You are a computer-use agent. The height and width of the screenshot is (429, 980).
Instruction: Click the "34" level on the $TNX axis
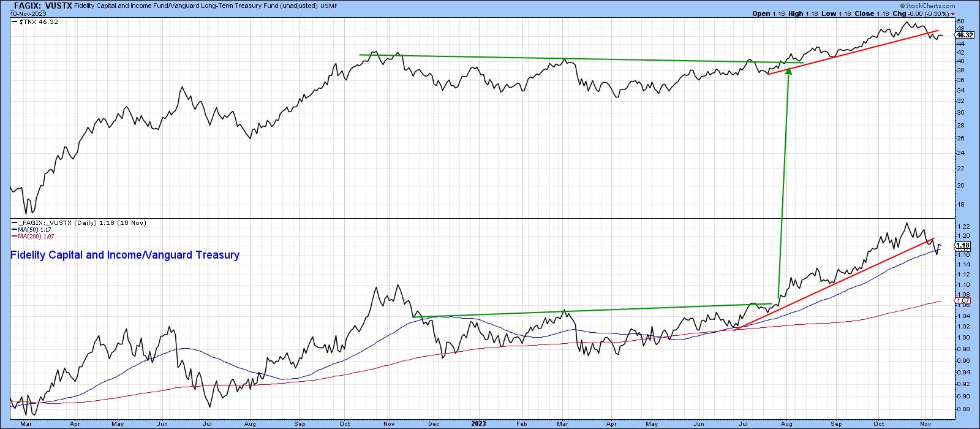point(960,90)
